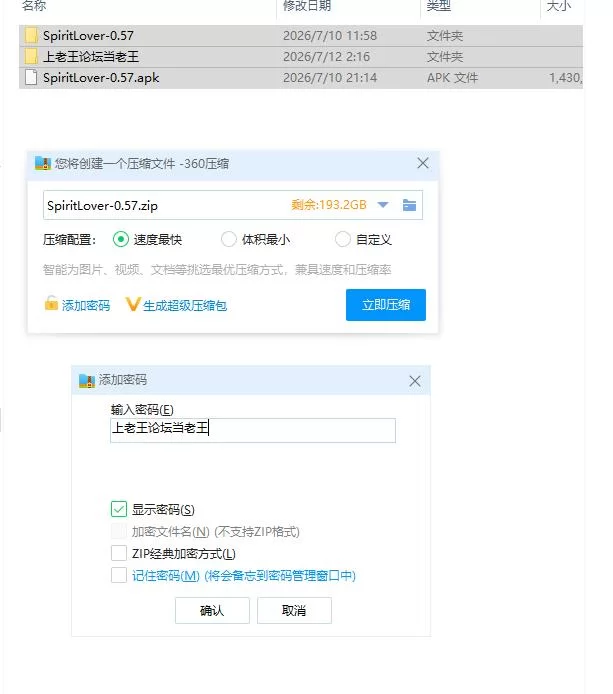The image size is (613, 694).
Task: Check the 记住密码 checkbox
Action: point(119,575)
